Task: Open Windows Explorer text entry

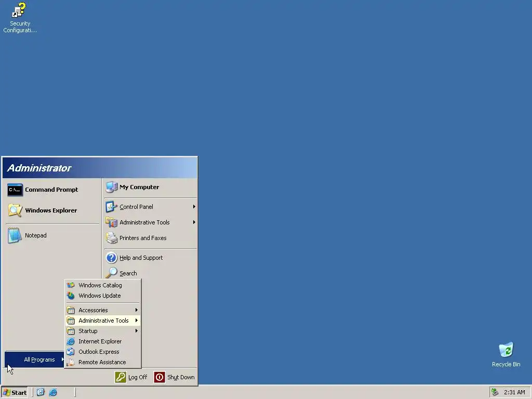Action: [51, 210]
